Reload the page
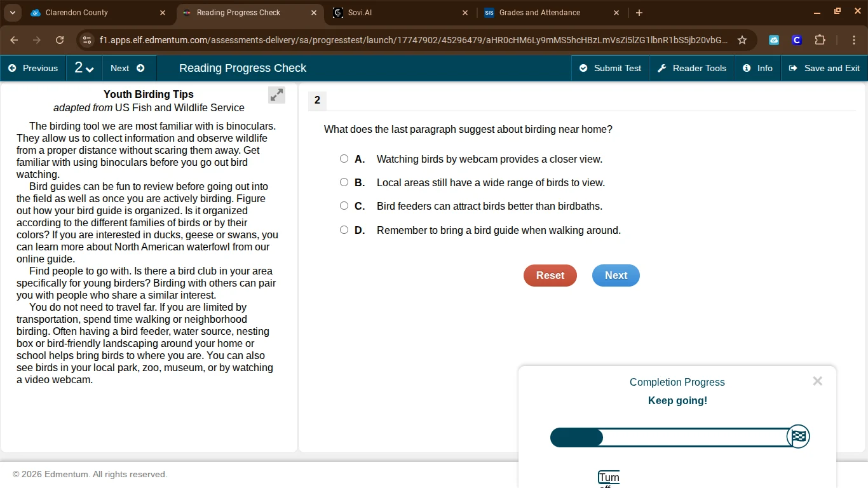This screenshot has height=488, width=868. [60, 40]
